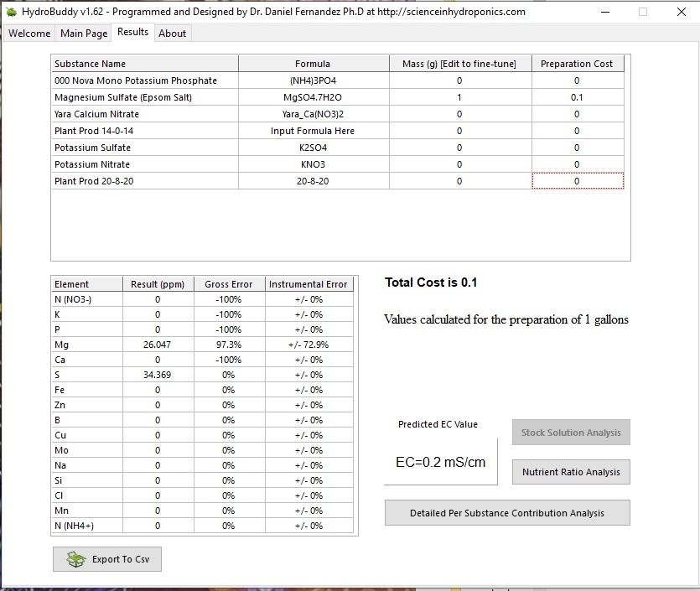Edit mass cell for Magnesium Sulfate
The image size is (700, 591).
click(x=460, y=97)
